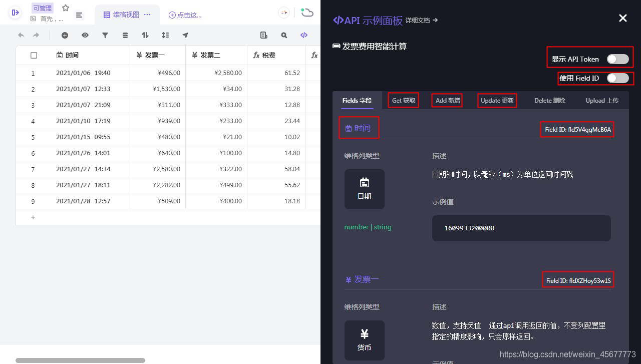Image resolution: width=641 pixels, height=364 pixels.
Task: Click the share paper-plane icon
Action: pyautogui.click(x=185, y=35)
